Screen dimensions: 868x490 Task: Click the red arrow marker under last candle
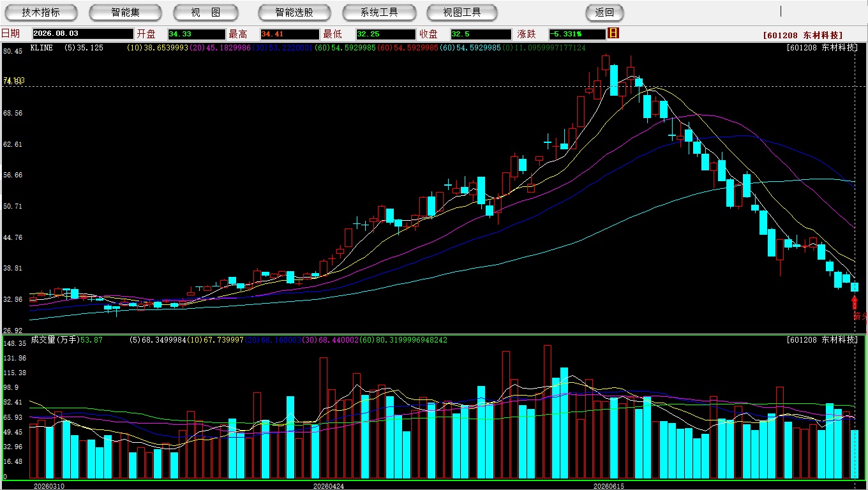855,301
